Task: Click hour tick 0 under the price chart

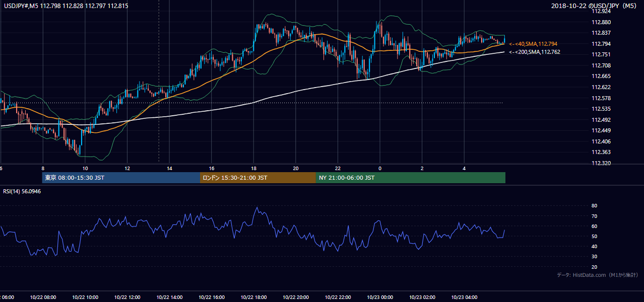Action: pos(380,169)
